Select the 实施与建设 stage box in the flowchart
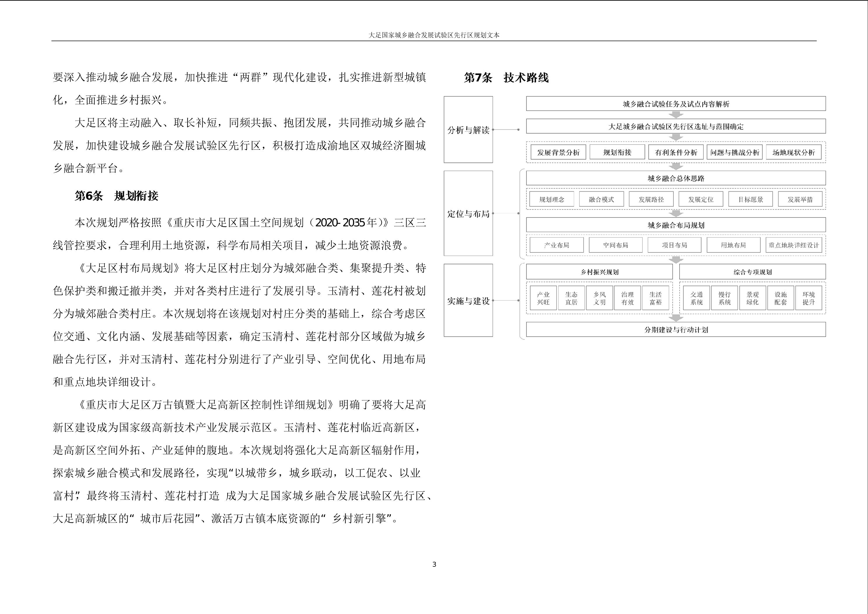 pyautogui.click(x=468, y=300)
